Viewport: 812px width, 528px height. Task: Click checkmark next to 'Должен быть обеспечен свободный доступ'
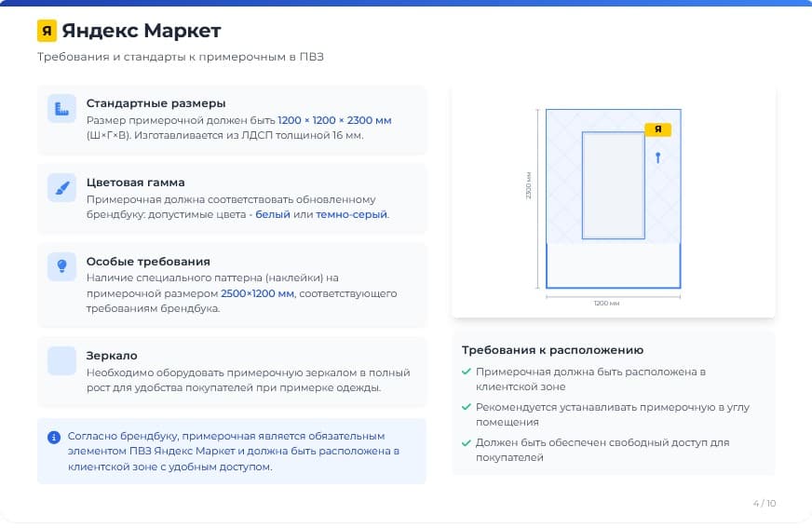[467, 442]
